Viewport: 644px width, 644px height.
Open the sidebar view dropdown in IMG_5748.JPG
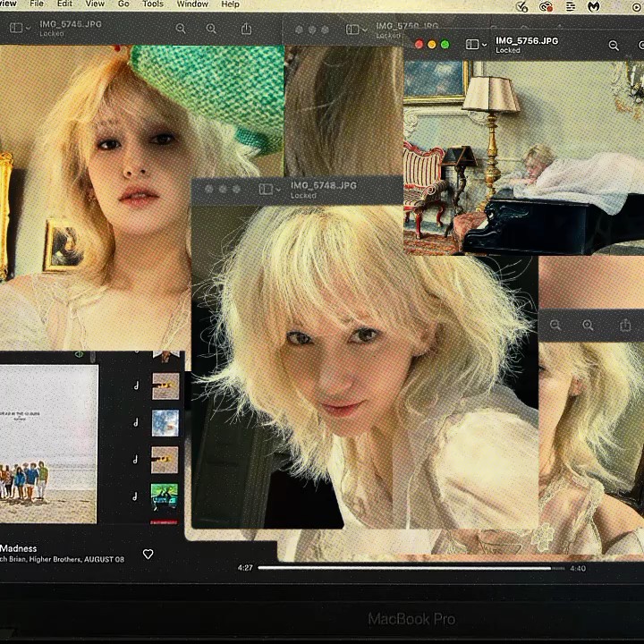pyautogui.click(x=278, y=190)
